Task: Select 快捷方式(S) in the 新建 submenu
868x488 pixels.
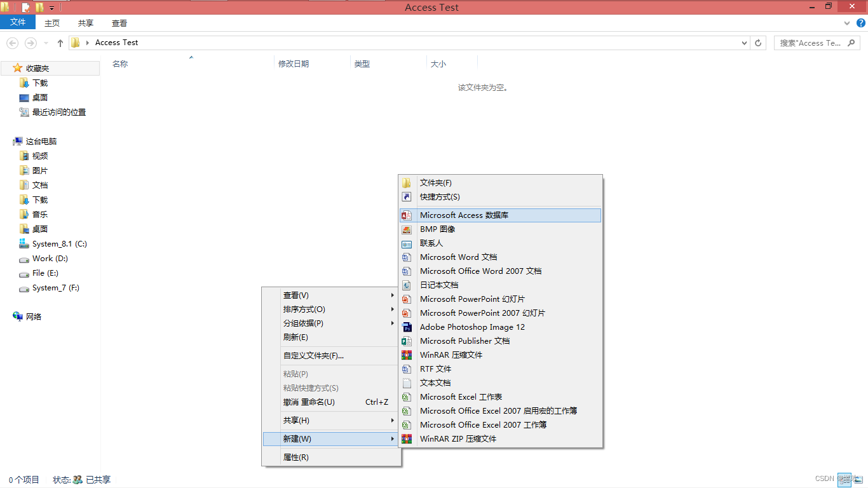Action: (x=500, y=197)
